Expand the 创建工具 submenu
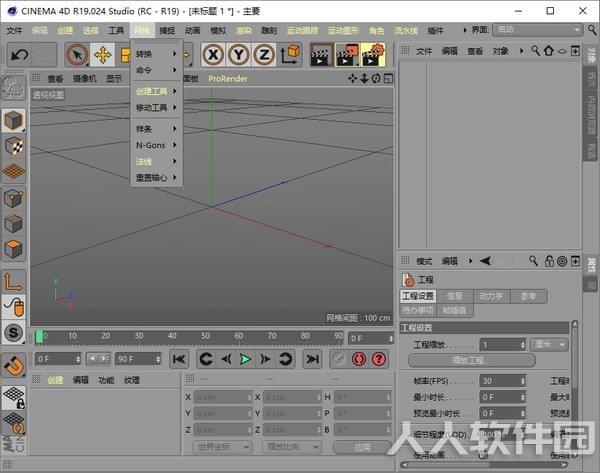 coord(157,91)
